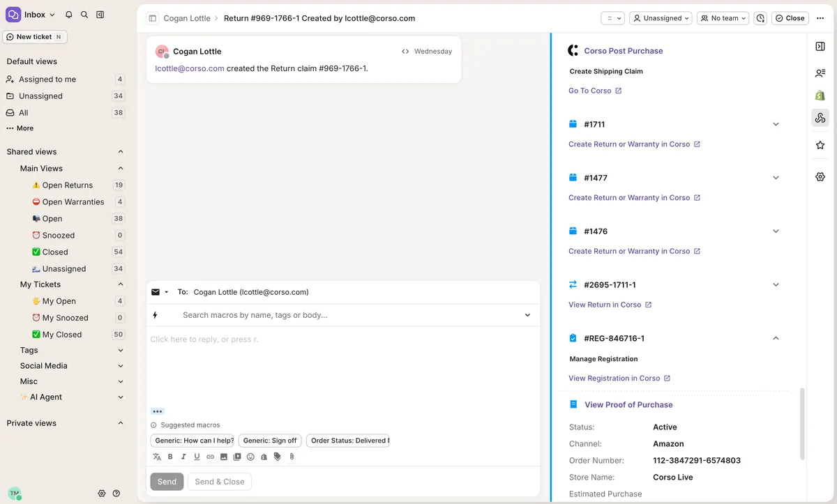This screenshot has width=837, height=504.
Task: Expand return #2695-1711-1 section
Action: tap(776, 284)
